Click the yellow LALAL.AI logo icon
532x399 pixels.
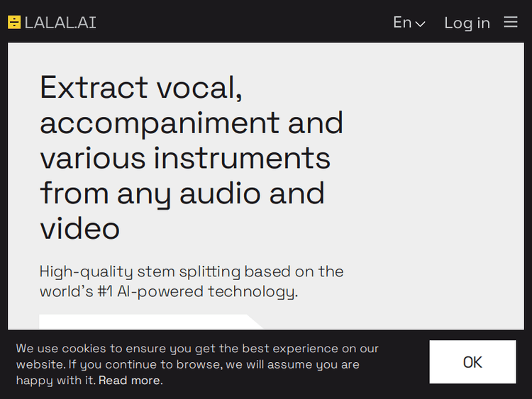pyautogui.click(x=14, y=22)
